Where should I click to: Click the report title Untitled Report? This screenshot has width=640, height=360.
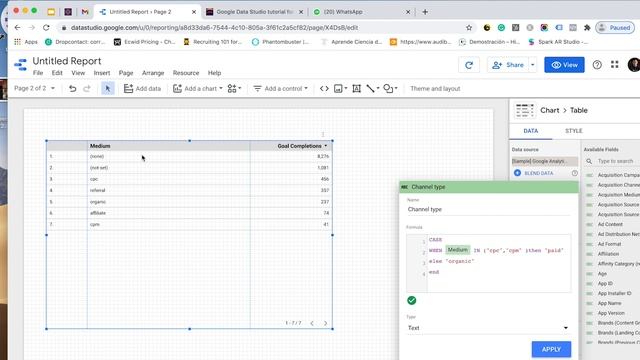(67, 61)
